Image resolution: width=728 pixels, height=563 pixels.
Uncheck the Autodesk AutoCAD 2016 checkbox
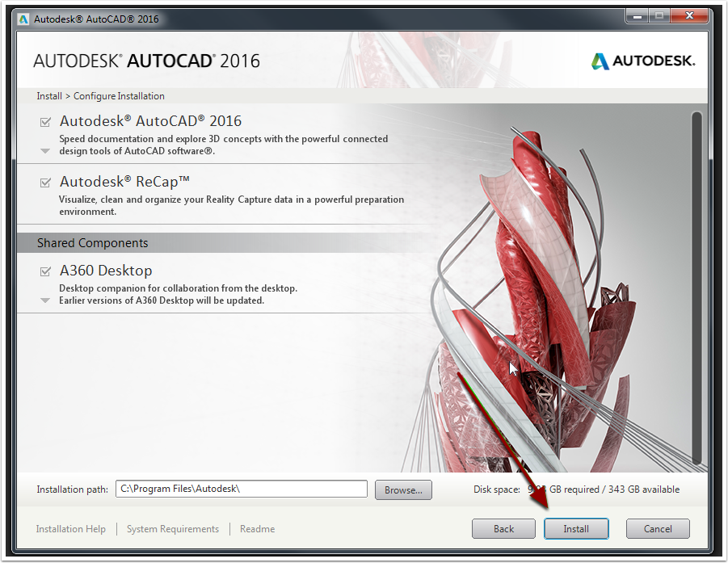tap(45, 122)
